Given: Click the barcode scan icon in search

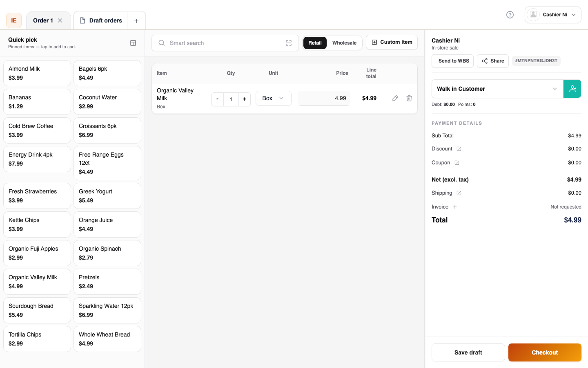Looking at the screenshot, I should click(289, 43).
